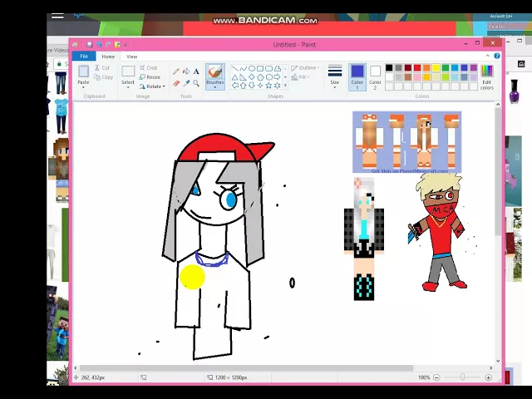
Task: Expand the Shapes gallery more arrow
Action: tap(285, 86)
